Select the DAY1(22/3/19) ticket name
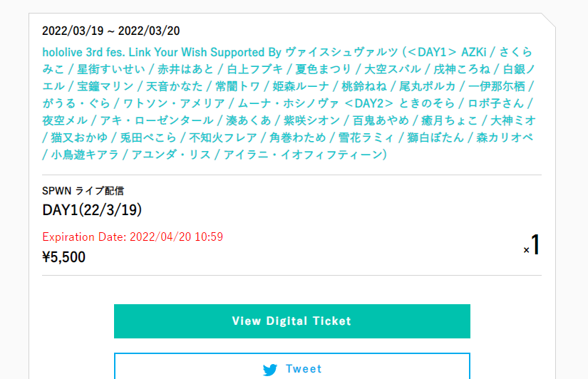The width and height of the screenshot is (588, 379). pyautogui.click(x=92, y=210)
